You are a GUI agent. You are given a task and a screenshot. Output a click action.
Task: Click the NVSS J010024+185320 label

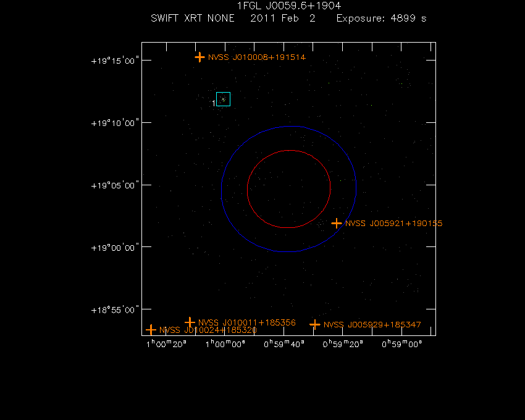(208, 330)
